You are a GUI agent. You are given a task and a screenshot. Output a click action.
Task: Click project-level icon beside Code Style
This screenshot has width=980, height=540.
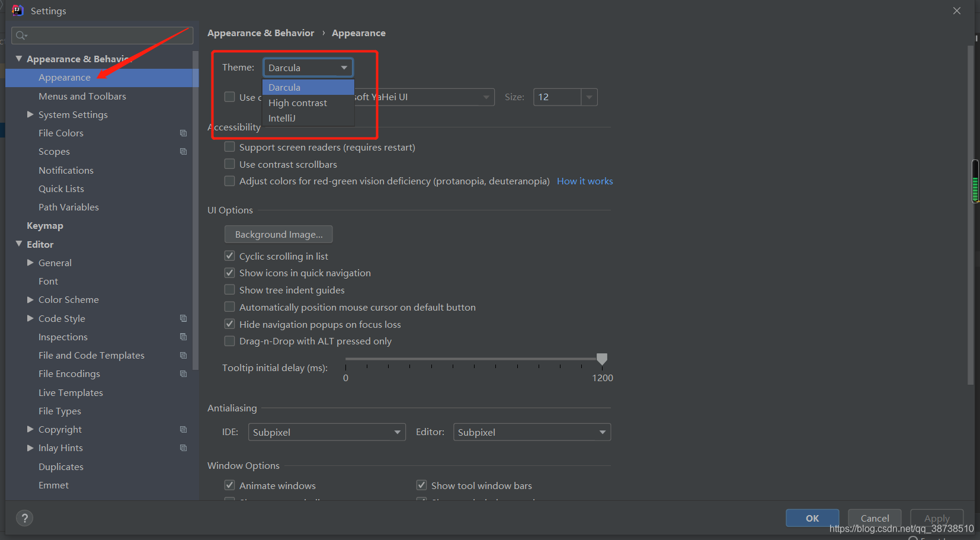184,318
